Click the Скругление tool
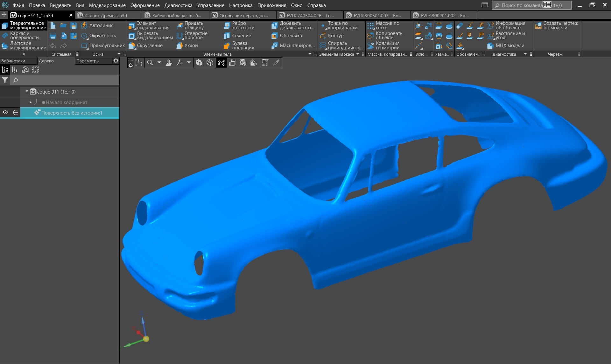611x364 pixels. click(x=146, y=45)
